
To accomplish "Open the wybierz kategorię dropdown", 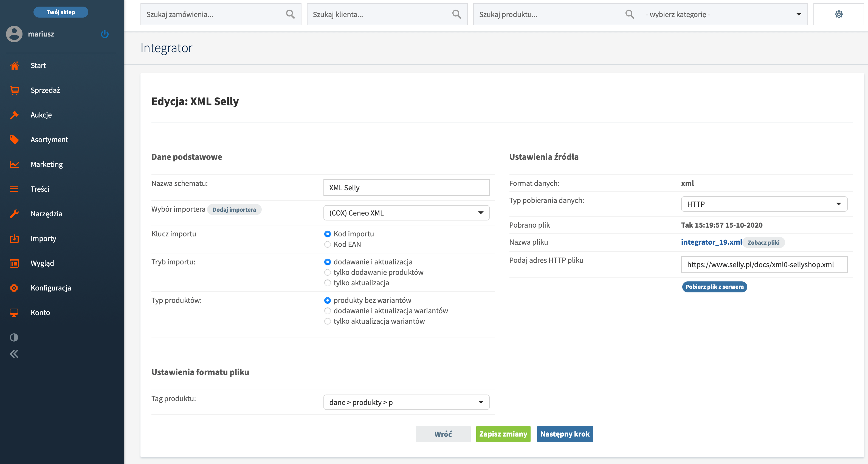I will 723,14.
